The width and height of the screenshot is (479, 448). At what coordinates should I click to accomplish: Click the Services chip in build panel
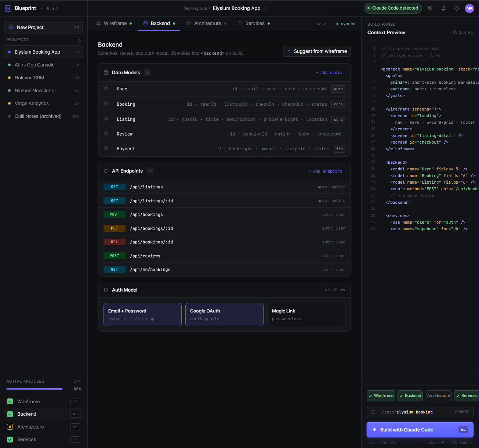[x=467, y=395]
